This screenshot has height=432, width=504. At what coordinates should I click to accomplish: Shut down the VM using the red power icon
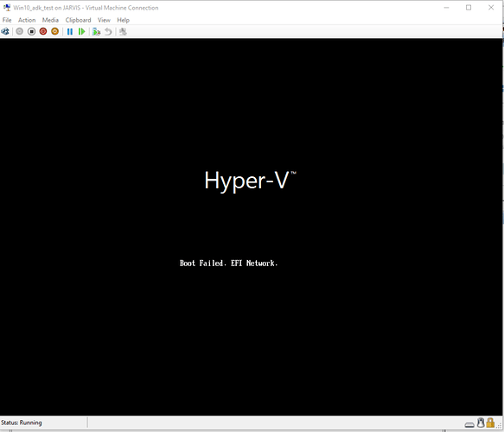click(x=43, y=31)
